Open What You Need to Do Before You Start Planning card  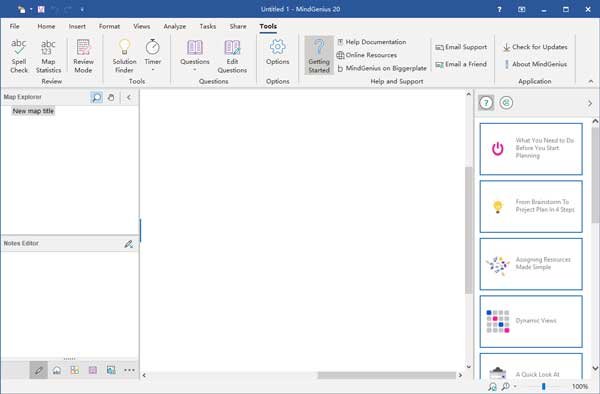click(x=531, y=149)
